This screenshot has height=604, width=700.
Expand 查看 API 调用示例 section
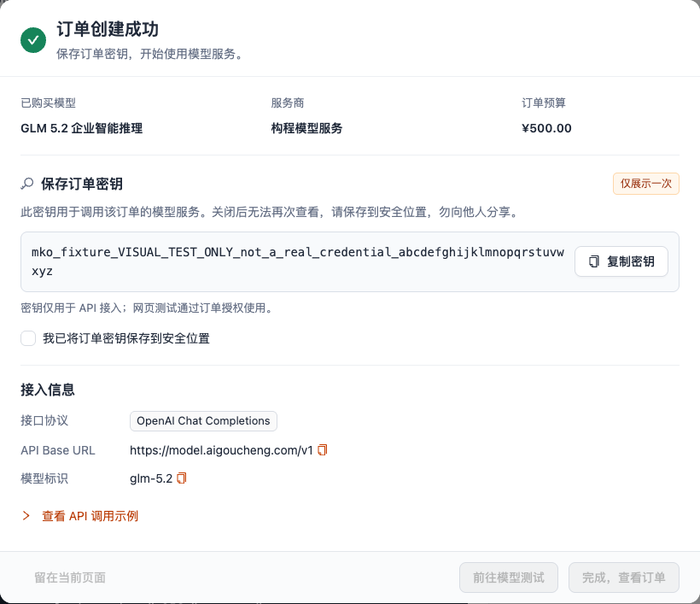pyautogui.click(x=80, y=516)
